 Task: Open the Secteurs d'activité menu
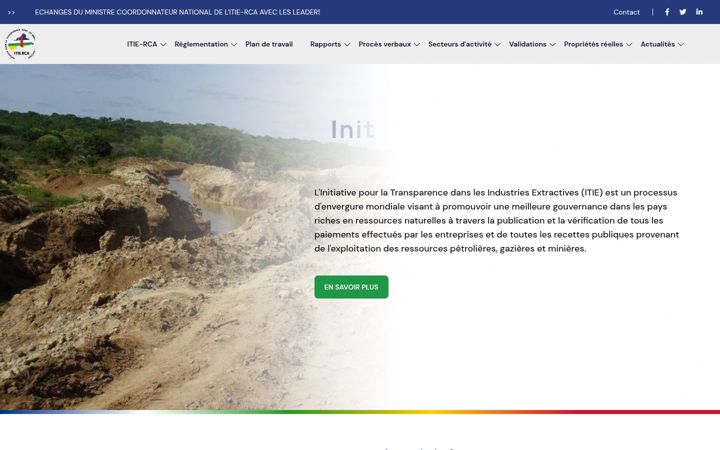(x=460, y=44)
